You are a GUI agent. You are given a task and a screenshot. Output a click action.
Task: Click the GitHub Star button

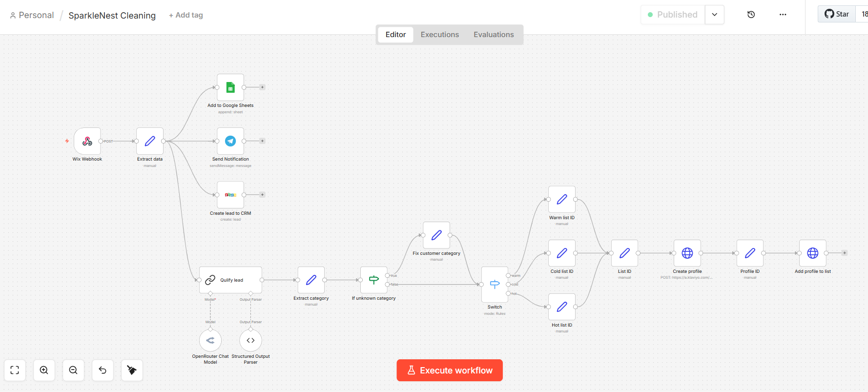tap(837, 14)
